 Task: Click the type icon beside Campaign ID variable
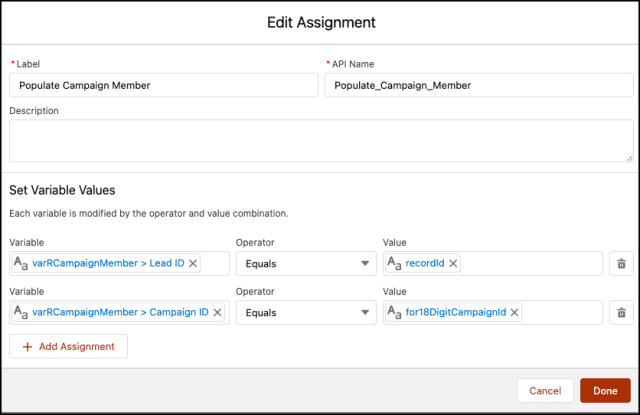click(21, 312)
